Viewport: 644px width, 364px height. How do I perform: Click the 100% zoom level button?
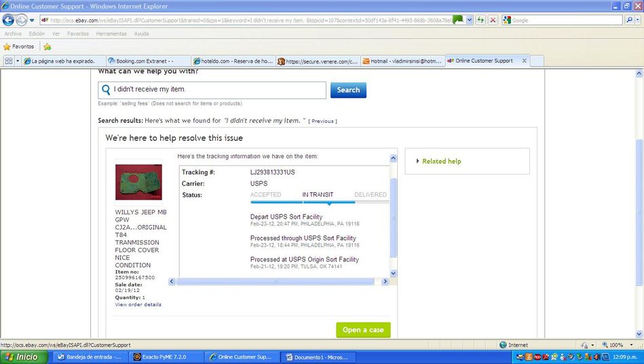612,345
